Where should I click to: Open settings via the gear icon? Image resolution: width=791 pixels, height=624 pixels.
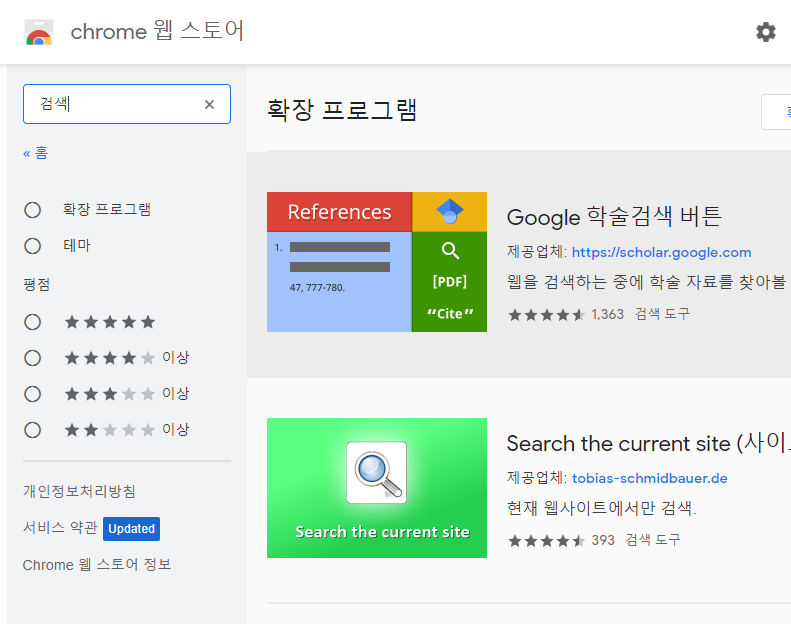765,32
